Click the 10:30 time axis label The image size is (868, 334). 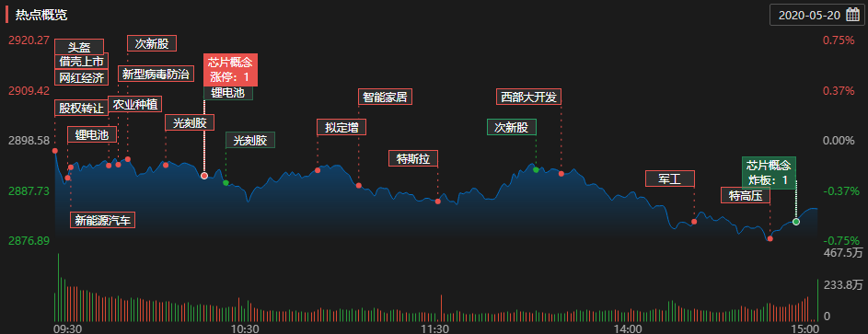pos(245,329)
